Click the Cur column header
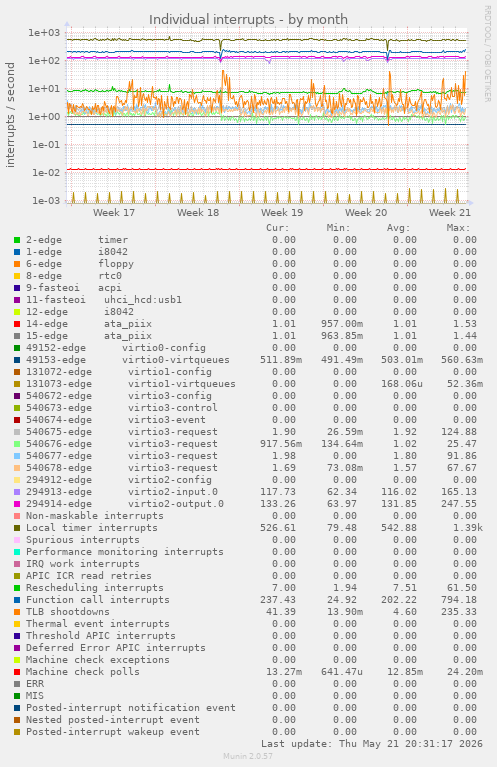The height and width of the screenshot is (767, 497). (278, 228)
